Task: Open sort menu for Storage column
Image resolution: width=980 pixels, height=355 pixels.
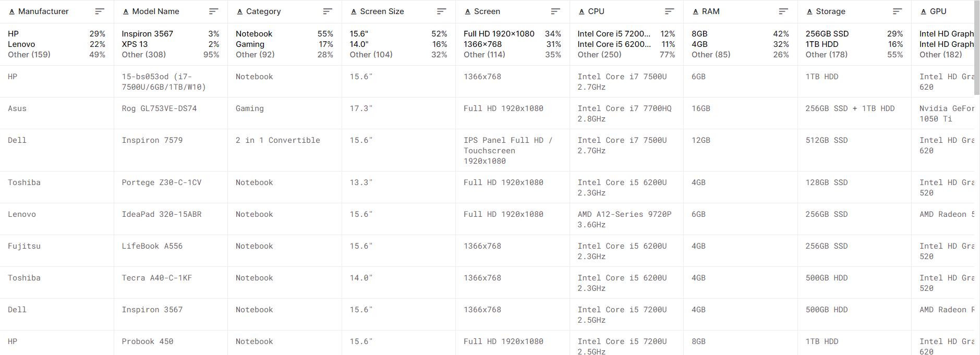Action: pos(898,11)
